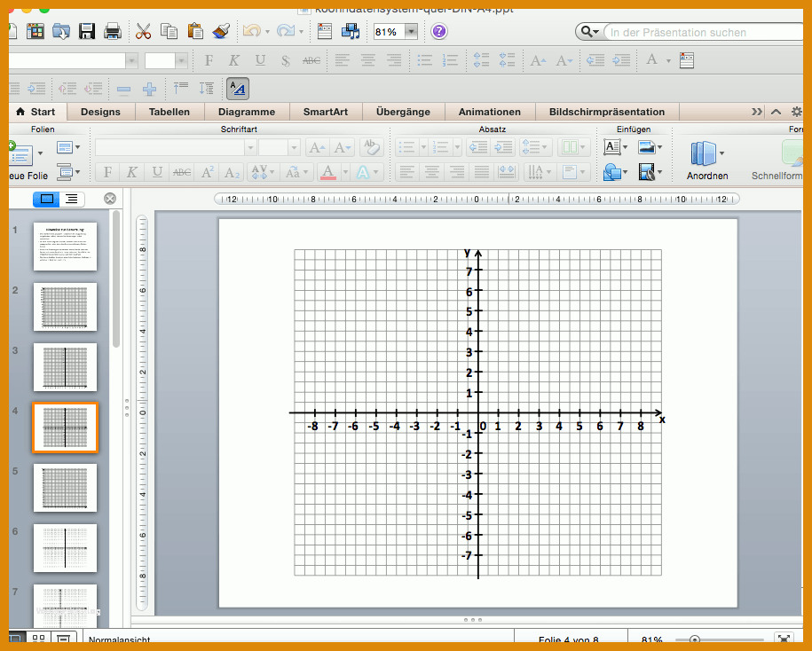The width and height of the screenshot is (812, 651).
Task: Click the Print icon in toolbar
Action: click(x=112, y=32)
